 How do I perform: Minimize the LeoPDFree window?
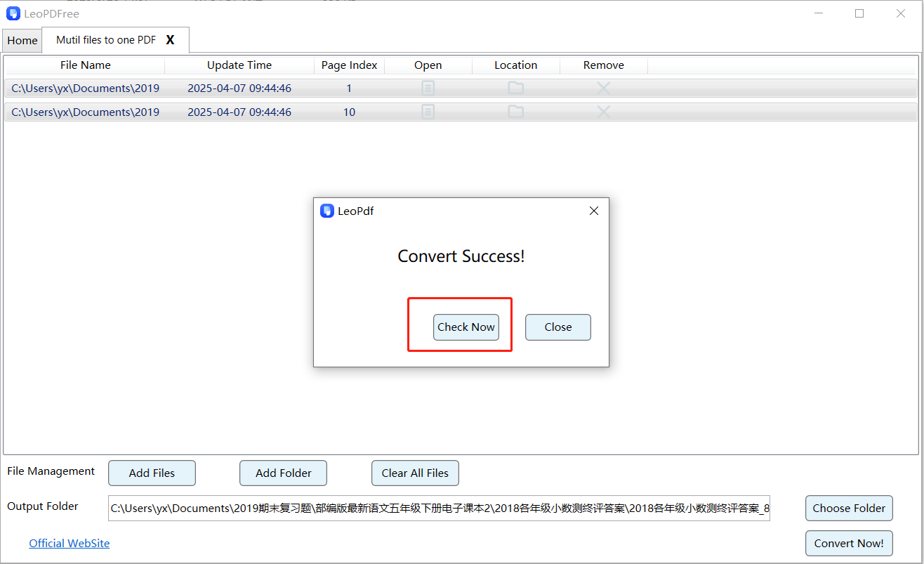[819, 13]
